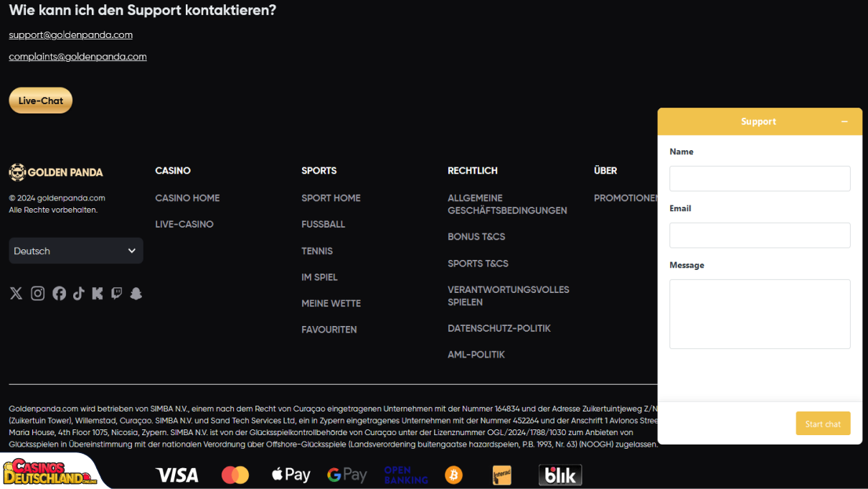Image resolution: width=868 pixels, height=489 pixels.
Task: Select the VISA payment logo
Action: click(x=176, y=475)
